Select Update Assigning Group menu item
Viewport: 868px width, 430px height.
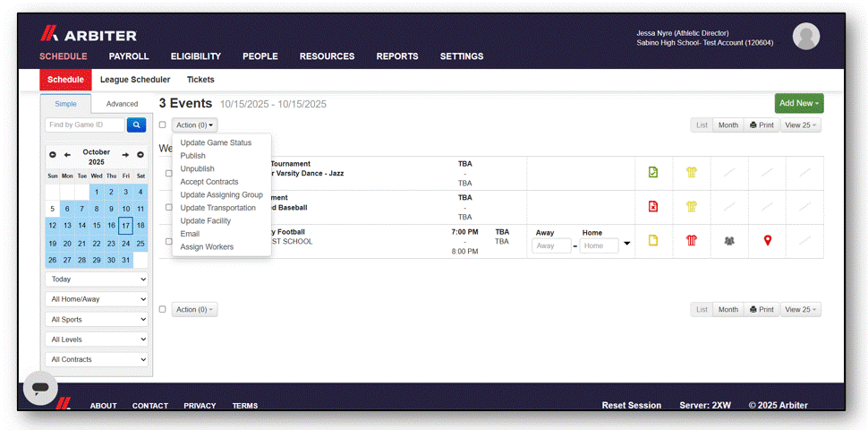click(x=221, y=195)
